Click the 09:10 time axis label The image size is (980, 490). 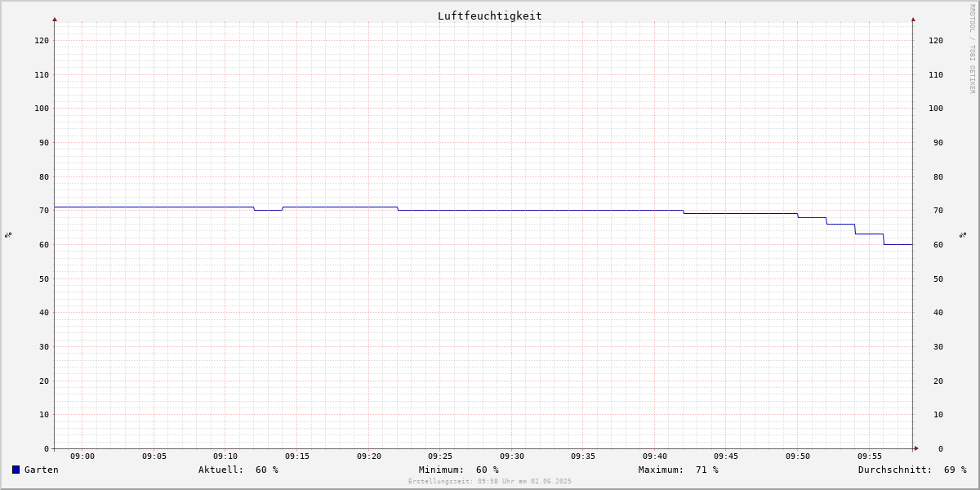tap(225, 457)
